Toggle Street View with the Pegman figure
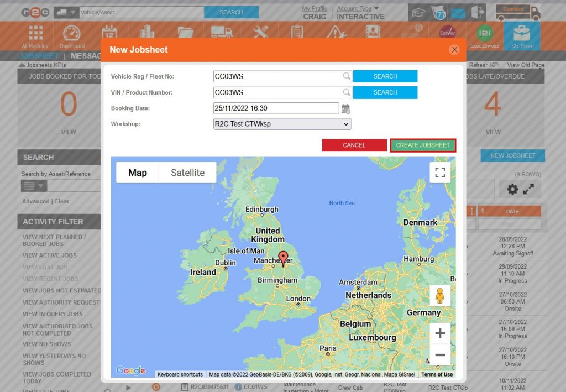The width and height of the screenshot is (566, 392). [x=439, y=295]
